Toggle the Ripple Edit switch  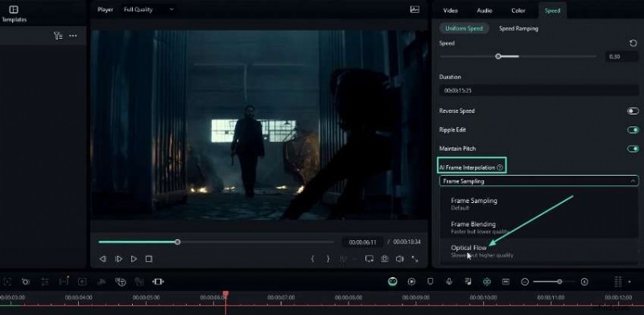coord(633,130)
